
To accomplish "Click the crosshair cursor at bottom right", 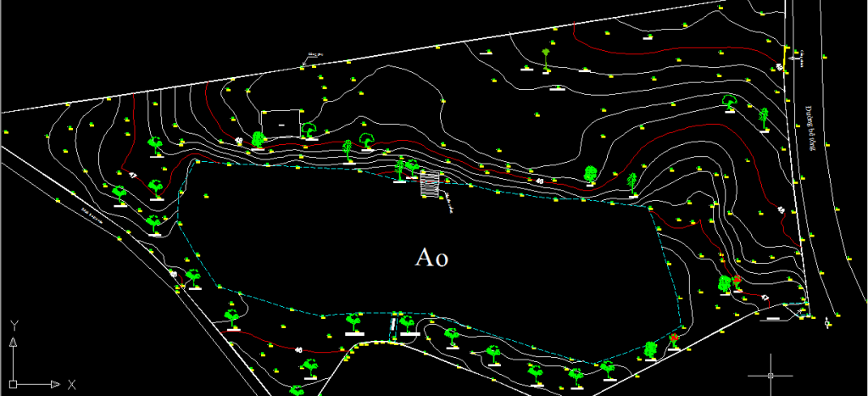I will click(771, 374).
